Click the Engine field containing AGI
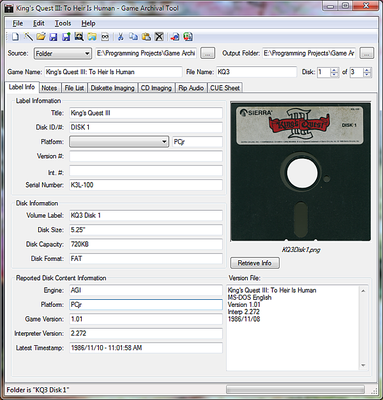 coord(146,290)
